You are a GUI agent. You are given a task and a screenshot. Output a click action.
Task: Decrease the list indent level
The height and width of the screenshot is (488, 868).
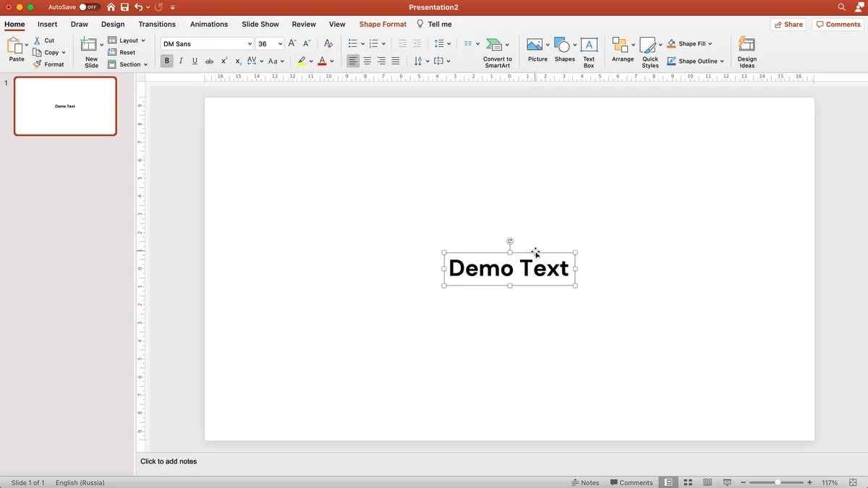402,43
